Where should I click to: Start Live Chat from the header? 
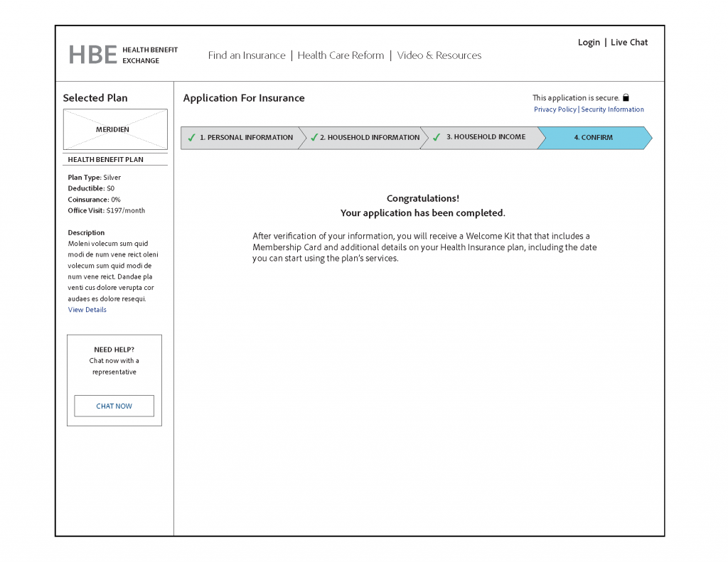click(629, 43)
